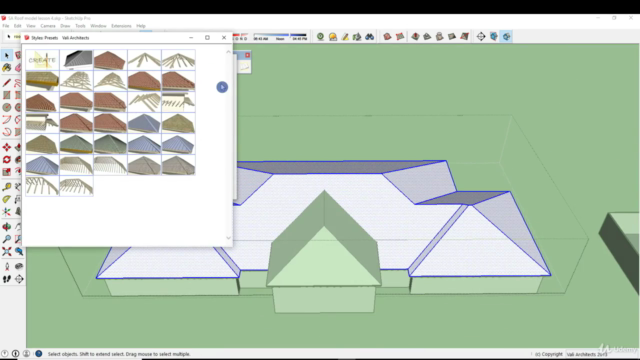The height and width of the screenshot is (360, 640).
Task: Click the sun toolbar icon
Action: (x=333, y=37)
